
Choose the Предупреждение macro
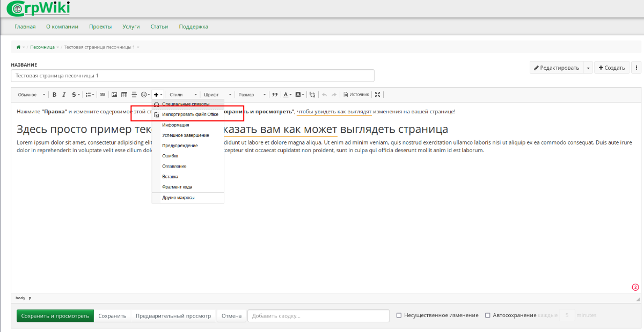tap(188, 146)
